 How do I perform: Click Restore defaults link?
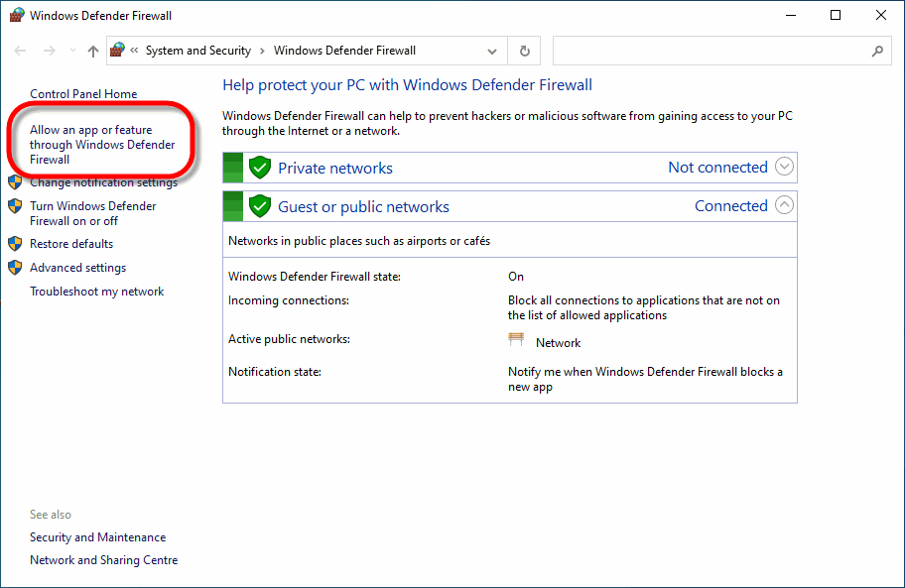[x=71, y=244]
